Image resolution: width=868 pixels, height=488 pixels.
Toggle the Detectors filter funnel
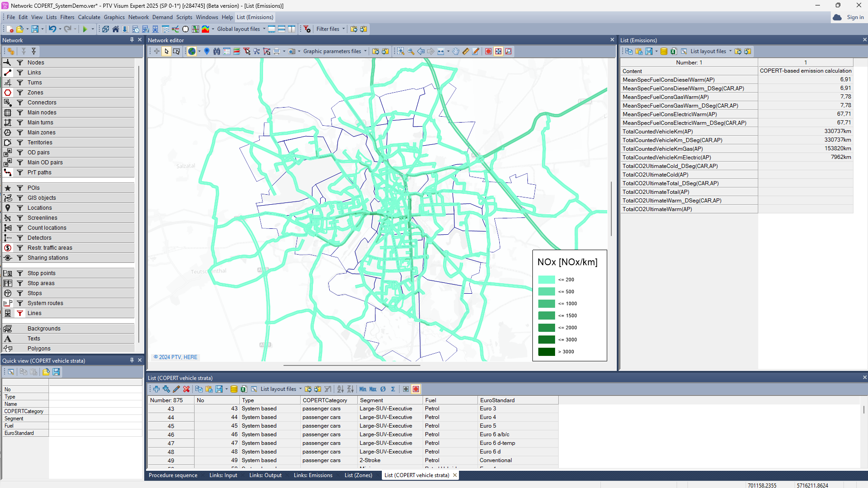[20, 238]
